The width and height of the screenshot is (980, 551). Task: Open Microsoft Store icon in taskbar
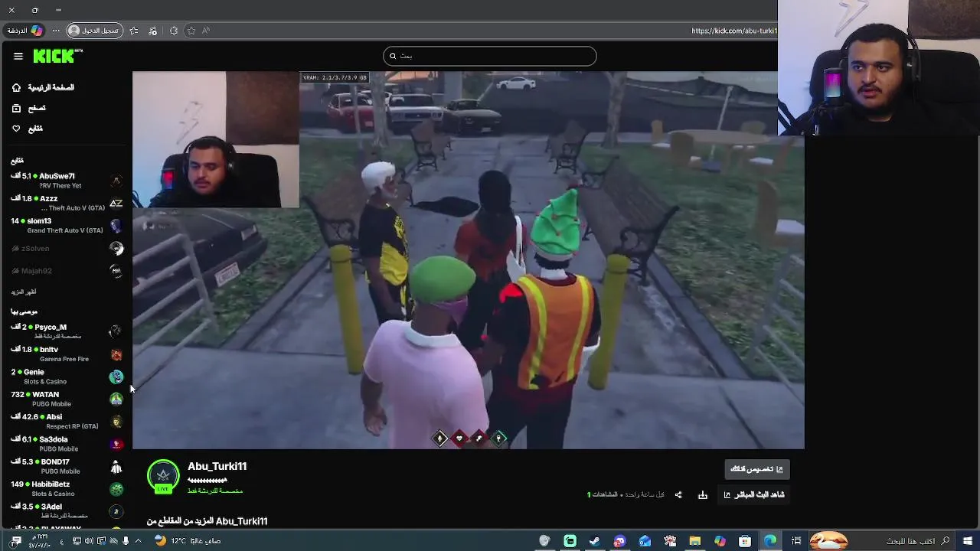pyautogui.click(x=745, y=541)
